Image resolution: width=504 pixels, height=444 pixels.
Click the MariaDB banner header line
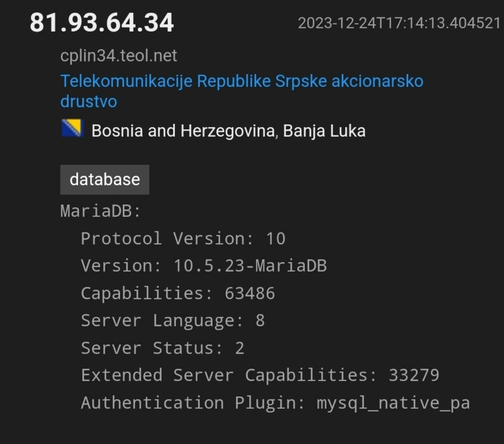(x=101, y=211)
